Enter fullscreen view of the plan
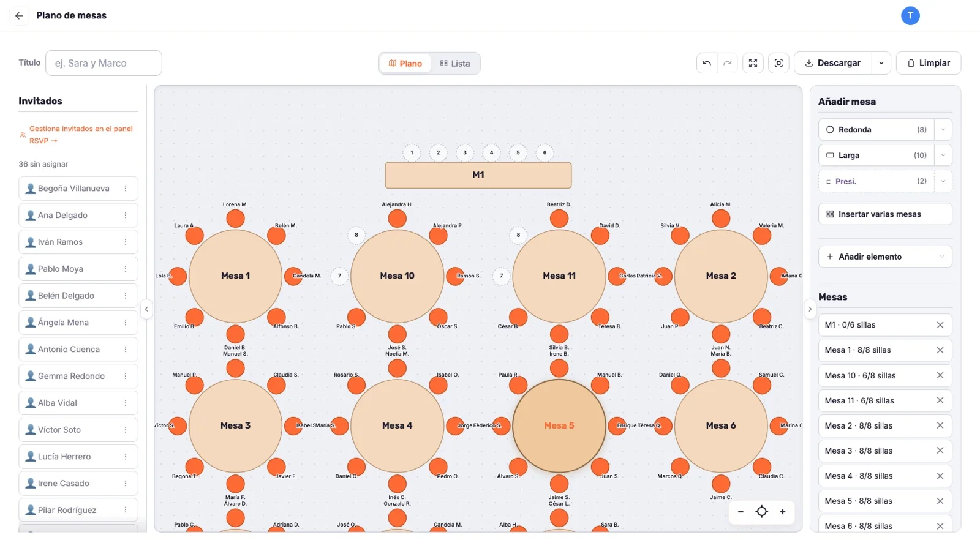This screenshot has height=551, width=980. 753,63
